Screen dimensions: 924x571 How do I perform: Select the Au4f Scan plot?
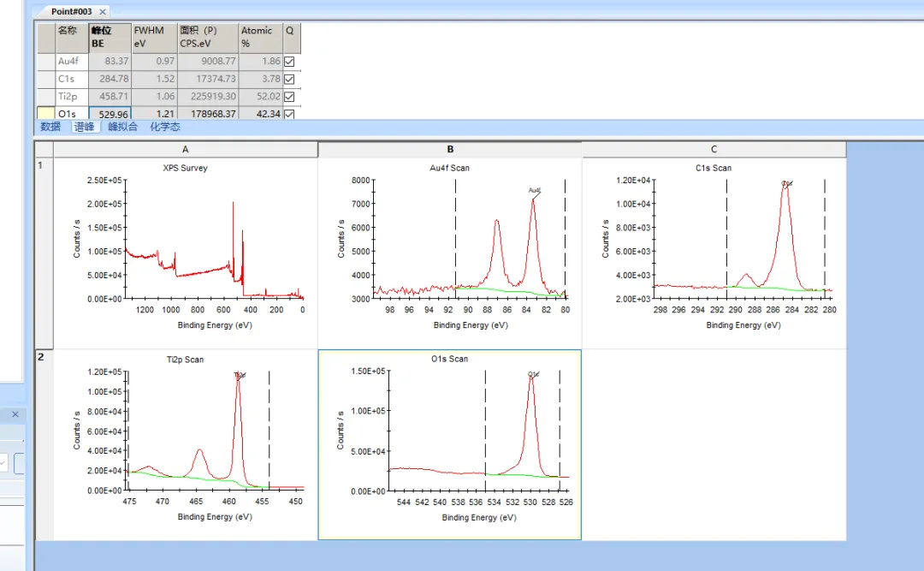[450, 253]
